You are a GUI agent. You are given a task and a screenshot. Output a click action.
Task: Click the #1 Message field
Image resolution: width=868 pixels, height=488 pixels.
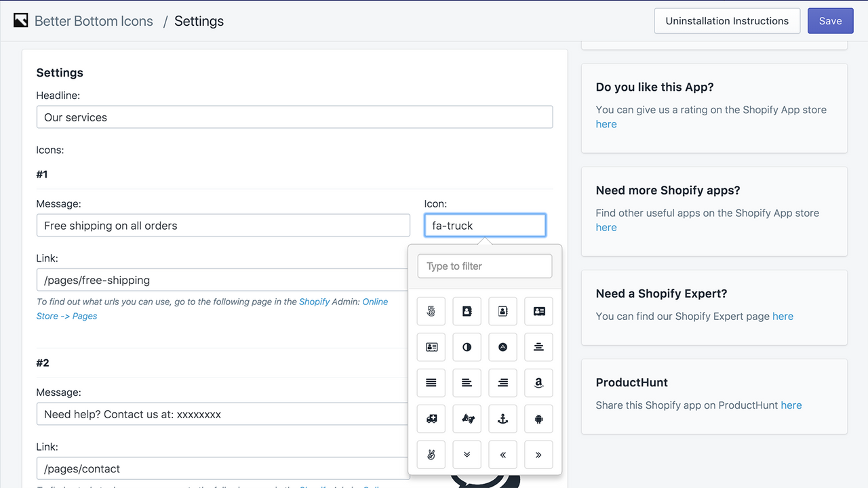[x=223, y=226]
